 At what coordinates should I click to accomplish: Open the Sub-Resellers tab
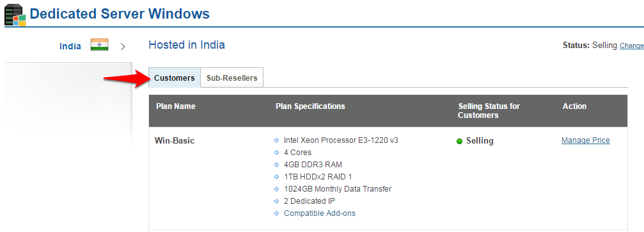[232, 78]
